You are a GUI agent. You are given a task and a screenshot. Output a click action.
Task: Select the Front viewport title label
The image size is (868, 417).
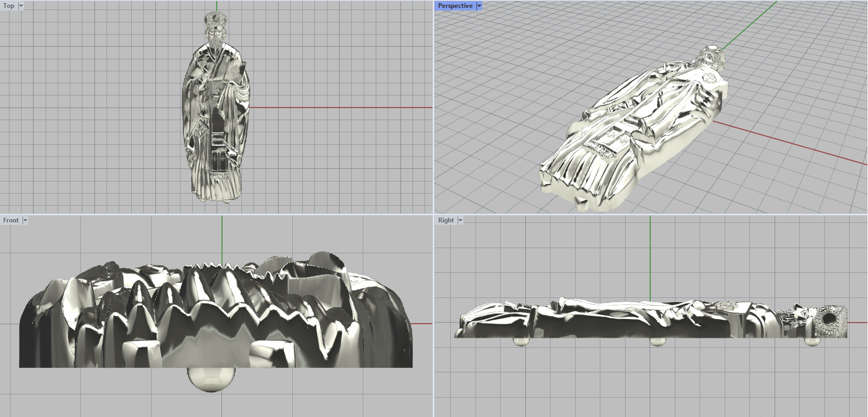[x=10, y=221]
